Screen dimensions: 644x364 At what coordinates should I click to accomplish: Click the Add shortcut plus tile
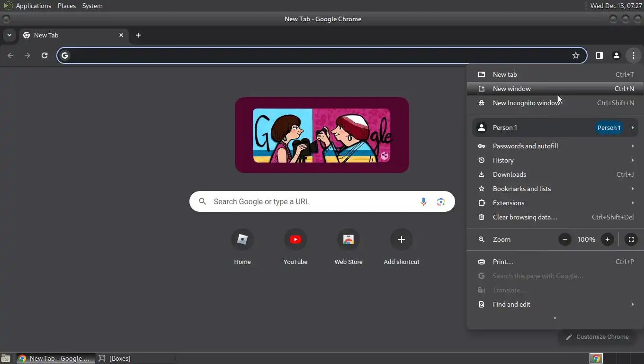click(402, 246)
